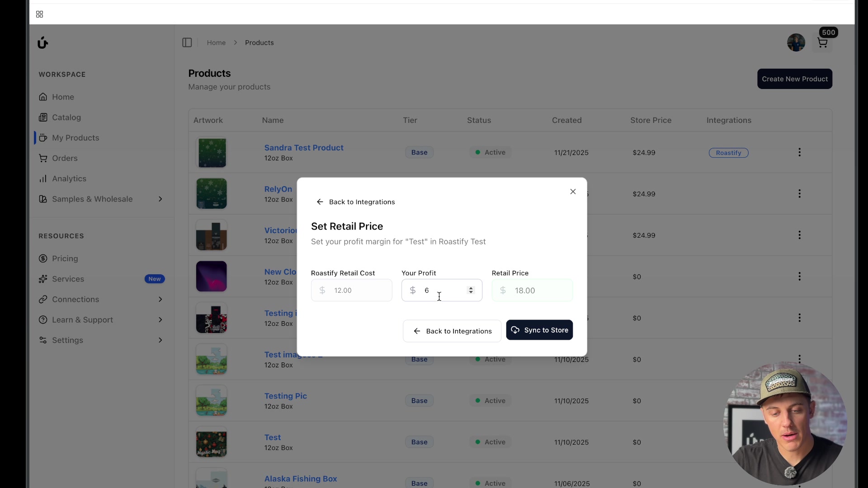Expand the Connections section
This screenshot has height=488, width=868.
(160, 300)
